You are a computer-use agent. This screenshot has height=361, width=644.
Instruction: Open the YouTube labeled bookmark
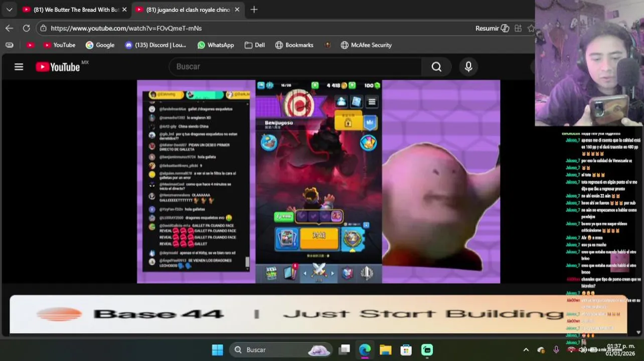[x=59, y=45]
